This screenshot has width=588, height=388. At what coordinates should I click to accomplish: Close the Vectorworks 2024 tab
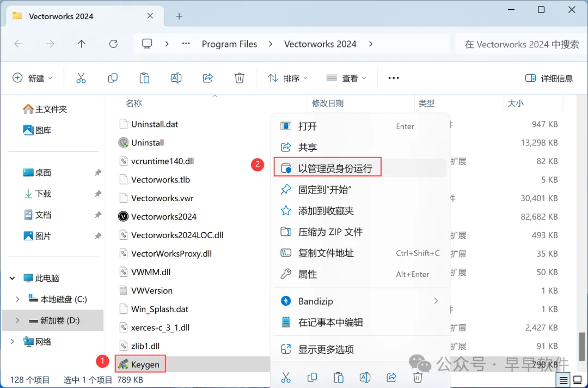click(150, 16)
